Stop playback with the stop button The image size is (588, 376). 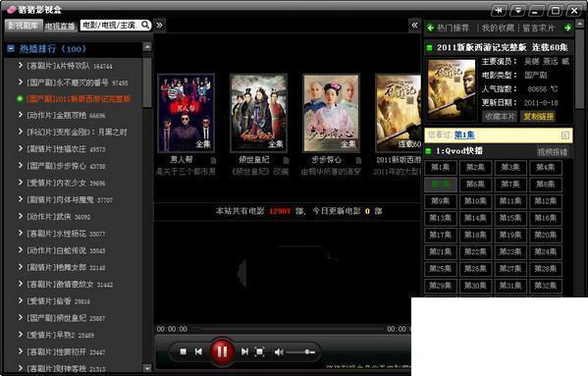(183, 351)
